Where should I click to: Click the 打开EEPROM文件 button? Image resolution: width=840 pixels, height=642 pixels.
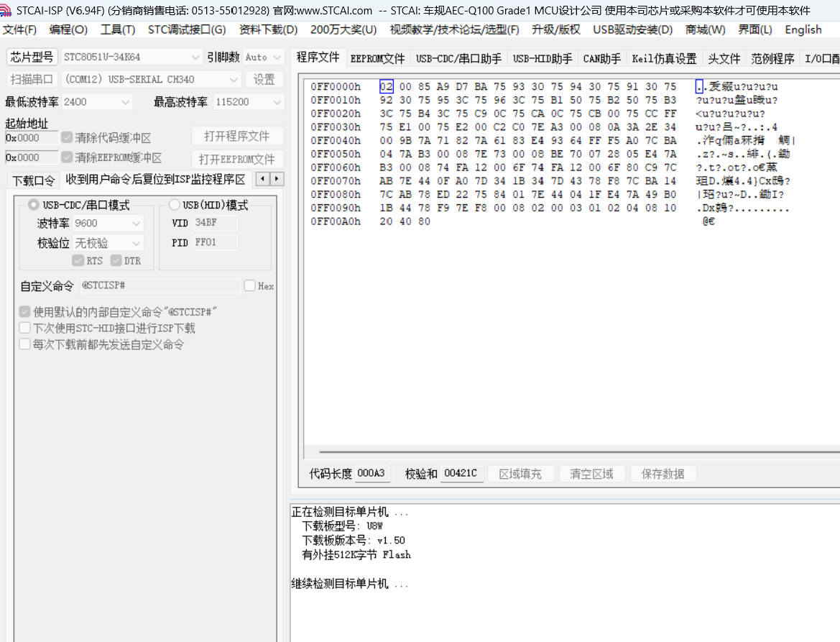237,159
